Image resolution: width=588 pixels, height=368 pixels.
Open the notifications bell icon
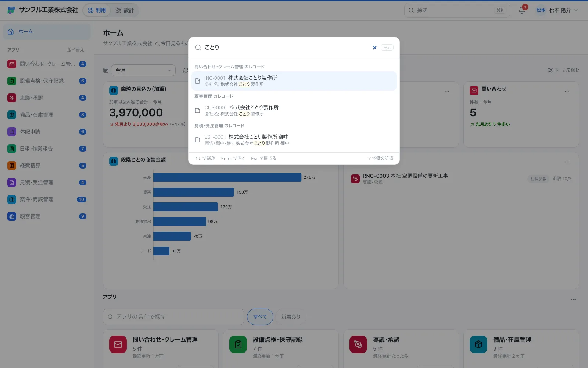coord(522,10)
